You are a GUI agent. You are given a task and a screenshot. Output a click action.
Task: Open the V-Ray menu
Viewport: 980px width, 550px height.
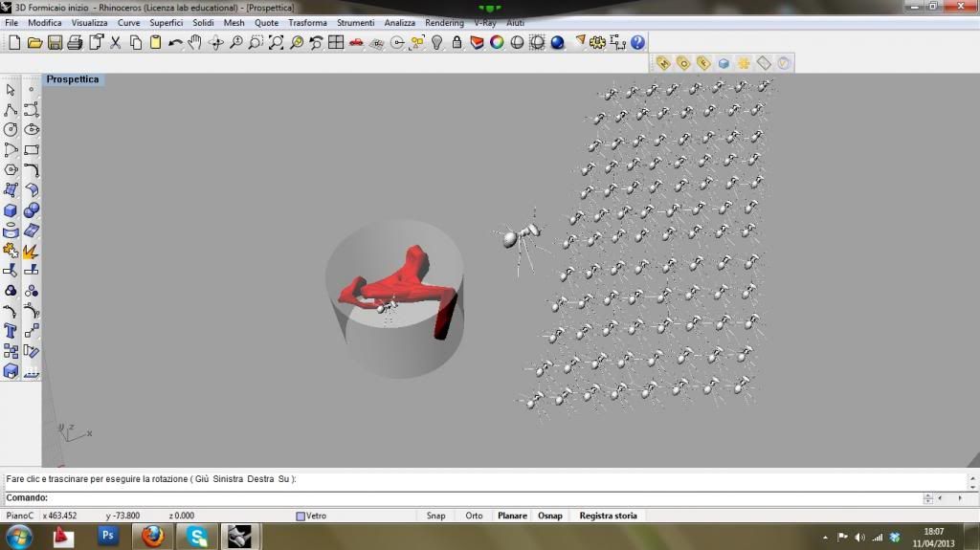[x=485, y=23]
